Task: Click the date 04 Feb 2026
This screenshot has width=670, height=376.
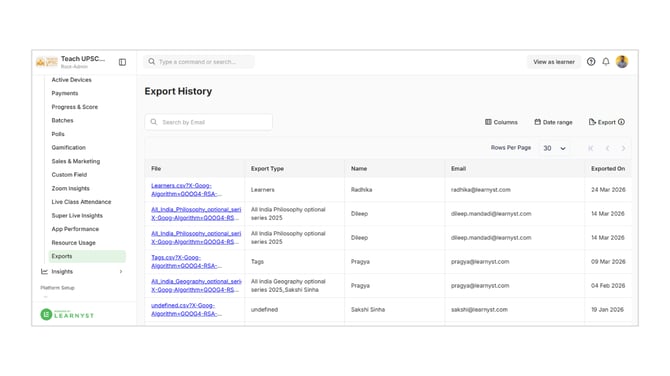Action: click(608, 285)
